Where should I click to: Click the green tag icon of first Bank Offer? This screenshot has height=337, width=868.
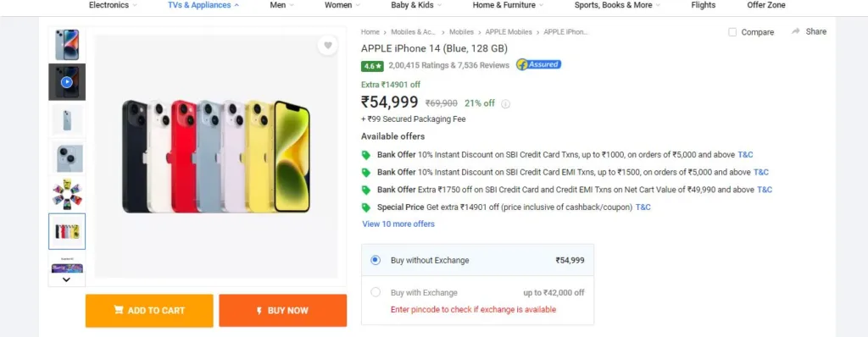365,155
